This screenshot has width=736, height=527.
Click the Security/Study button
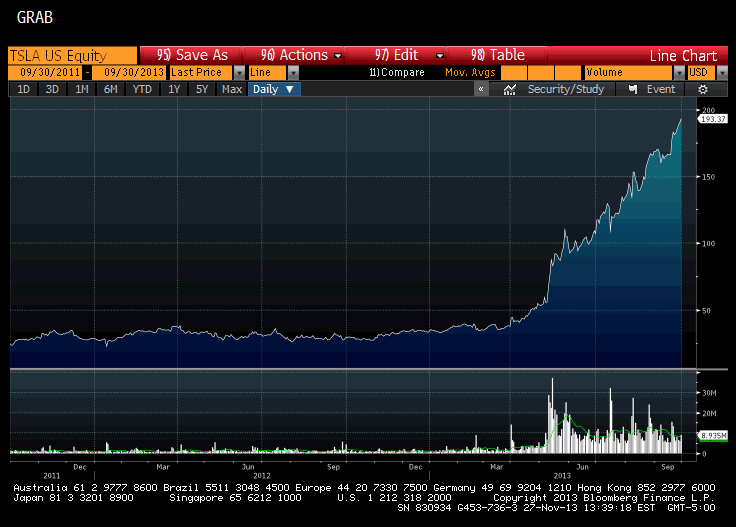pyautogui.click(x=552, y=89)
